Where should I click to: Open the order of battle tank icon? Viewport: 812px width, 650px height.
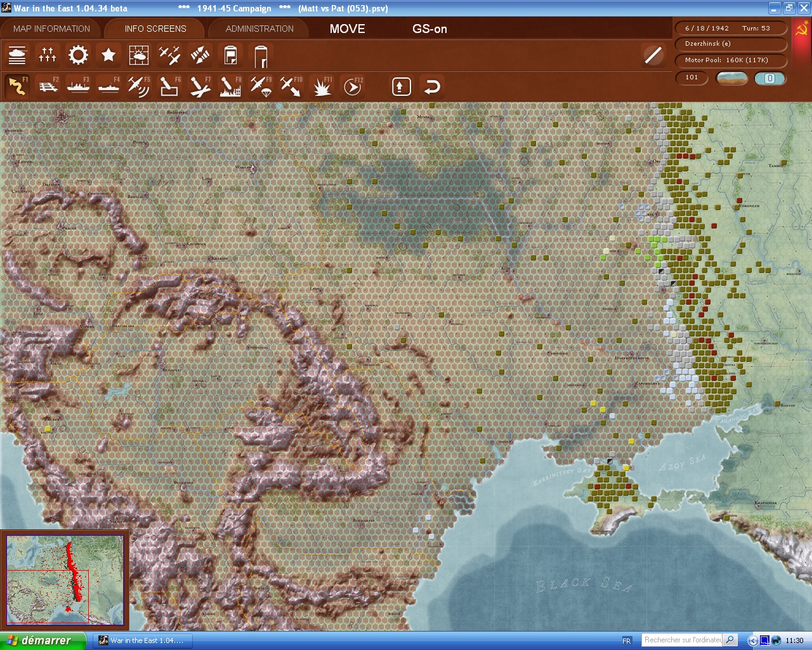click(x=17, y=55)
